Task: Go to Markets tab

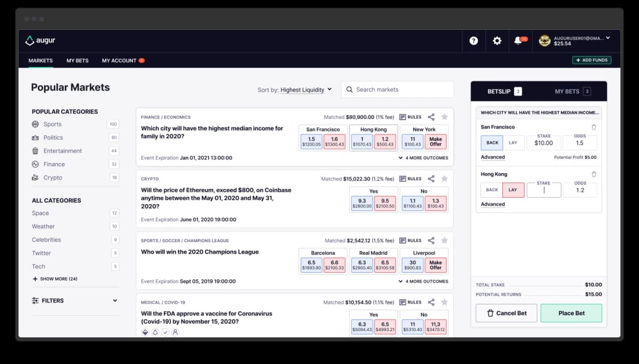Action: tap(40, 61)
